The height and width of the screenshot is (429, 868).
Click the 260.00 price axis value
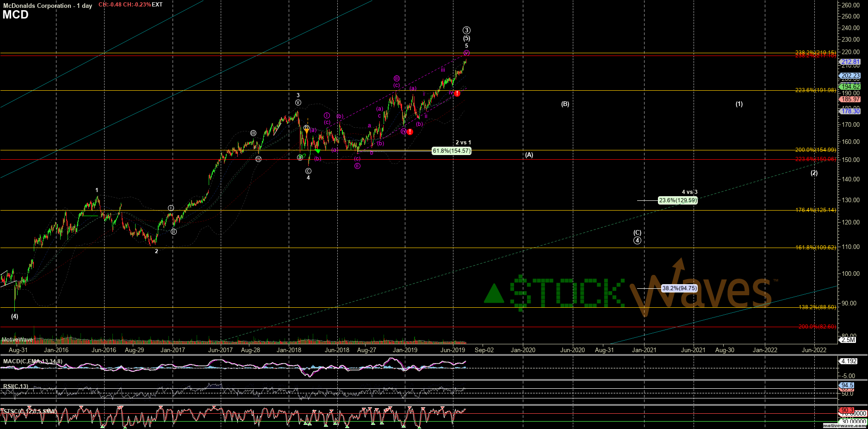tap(850, 5)
